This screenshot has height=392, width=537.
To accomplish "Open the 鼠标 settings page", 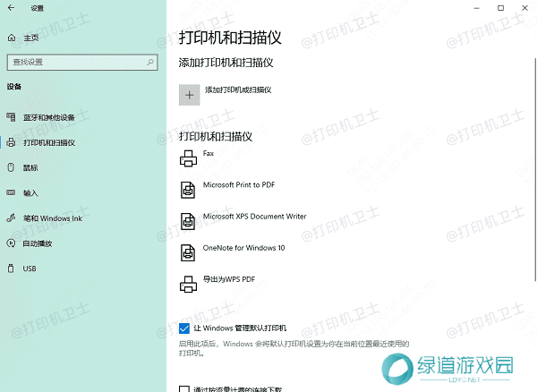I will pyautogui.click(x=30, y=167).
